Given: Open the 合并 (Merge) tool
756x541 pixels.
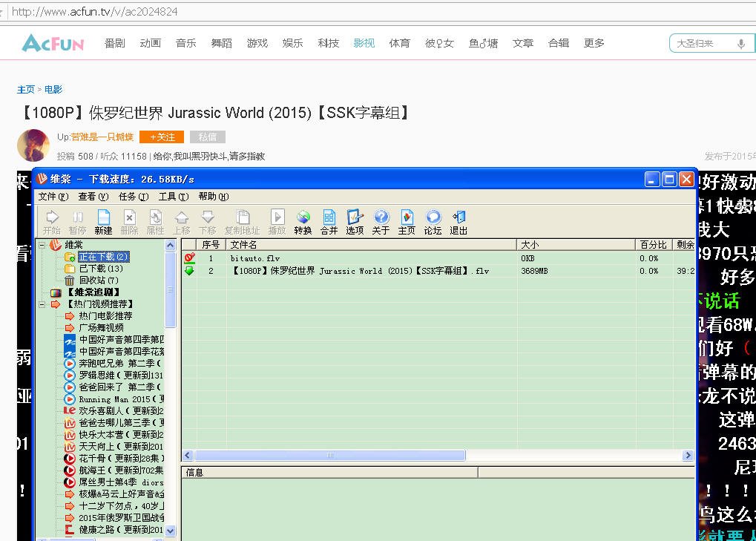Looking at the screenshot, I should pos(329,219).
